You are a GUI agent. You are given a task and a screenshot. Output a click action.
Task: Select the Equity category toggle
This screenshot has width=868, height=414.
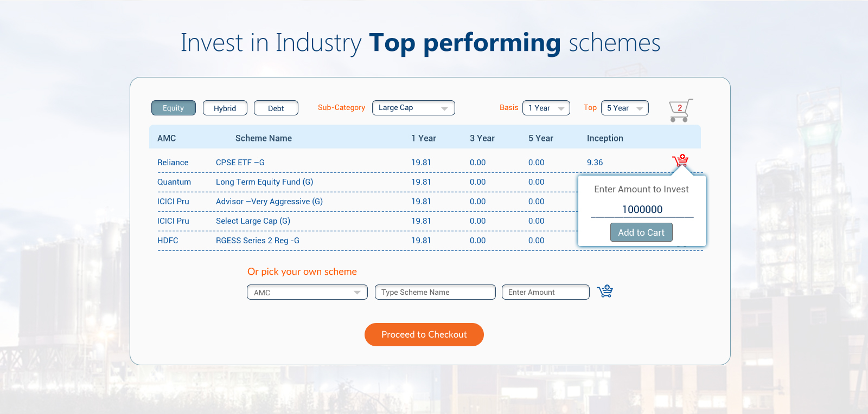click(x=173, y=108)
